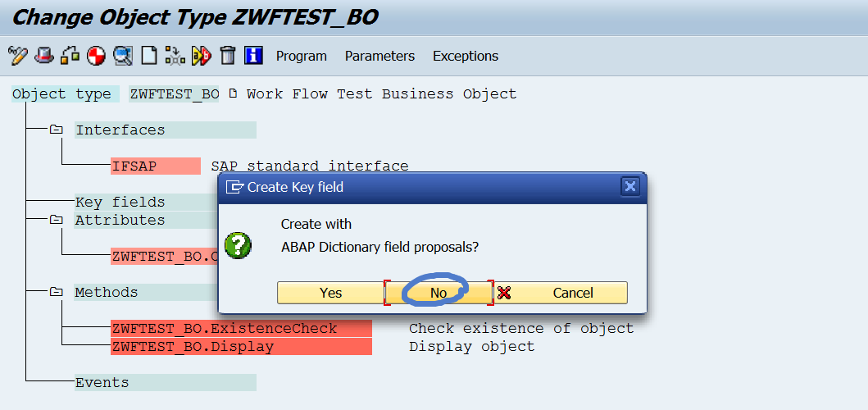868x410 pixels.
Task: Select the Events tree node
Action: coord(102,382)
